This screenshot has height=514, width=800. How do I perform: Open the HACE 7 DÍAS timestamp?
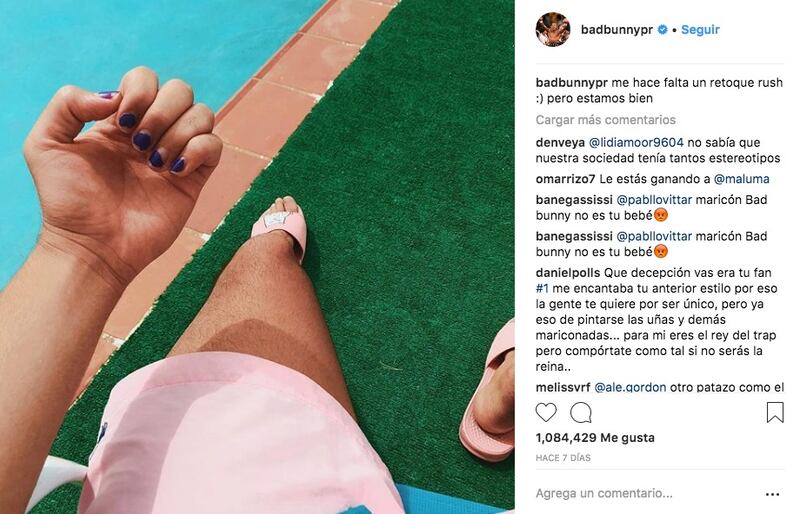tap(563, 458)
